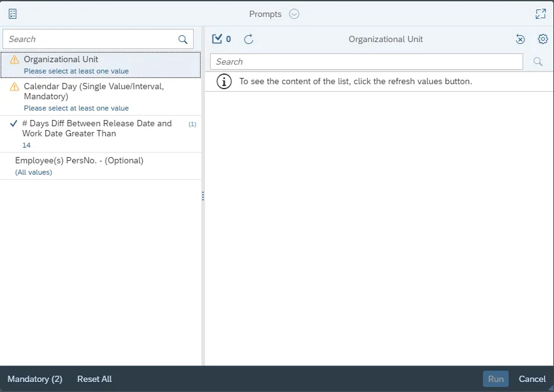Click the information icon in the message
Viewport: 554px width, 392px height.
pyautogui.click(x=224, y=81)
